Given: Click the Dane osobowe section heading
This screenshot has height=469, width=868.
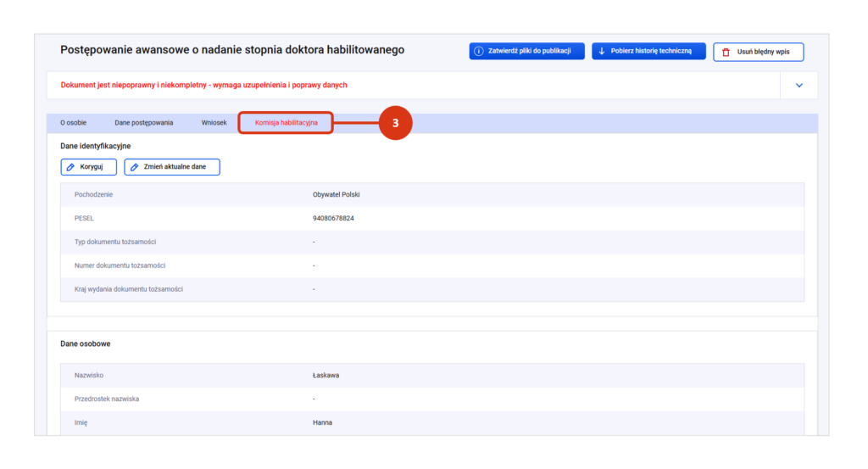Looking at the screenshot, I should tap(86, 343).
